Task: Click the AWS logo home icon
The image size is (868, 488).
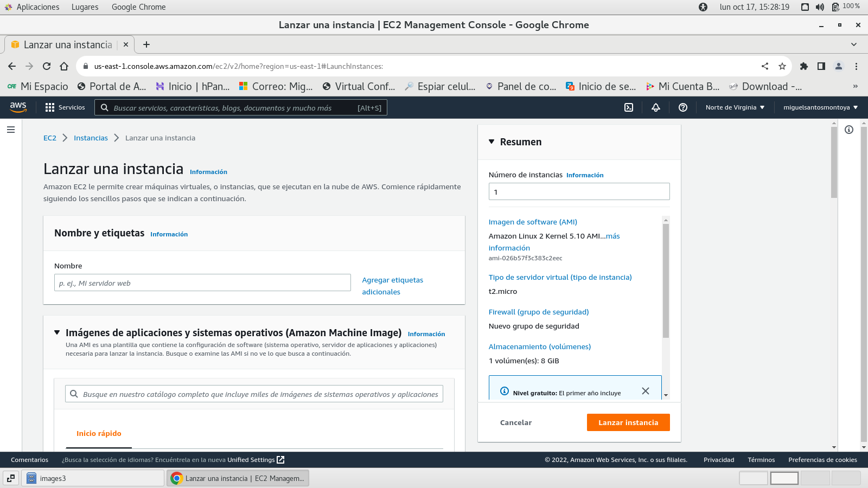Action: pos(18,107)
